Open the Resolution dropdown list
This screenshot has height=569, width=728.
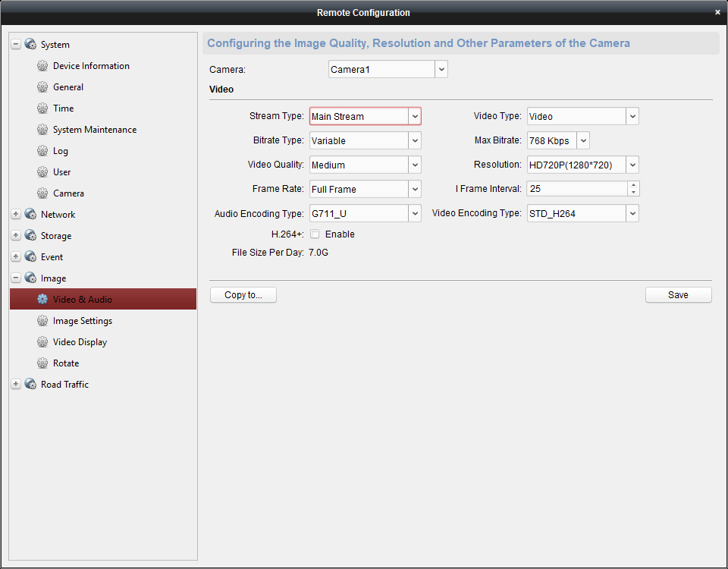[x=632, y=165]
